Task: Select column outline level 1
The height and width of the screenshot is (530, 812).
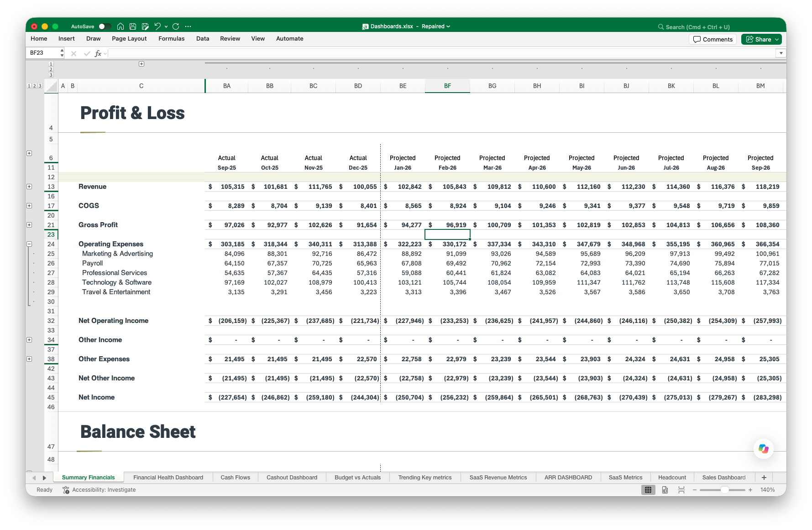Action: 51,64
